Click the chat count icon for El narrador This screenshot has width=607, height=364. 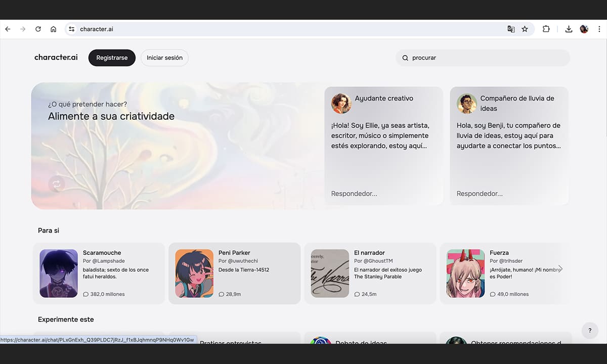pos(357,294)
